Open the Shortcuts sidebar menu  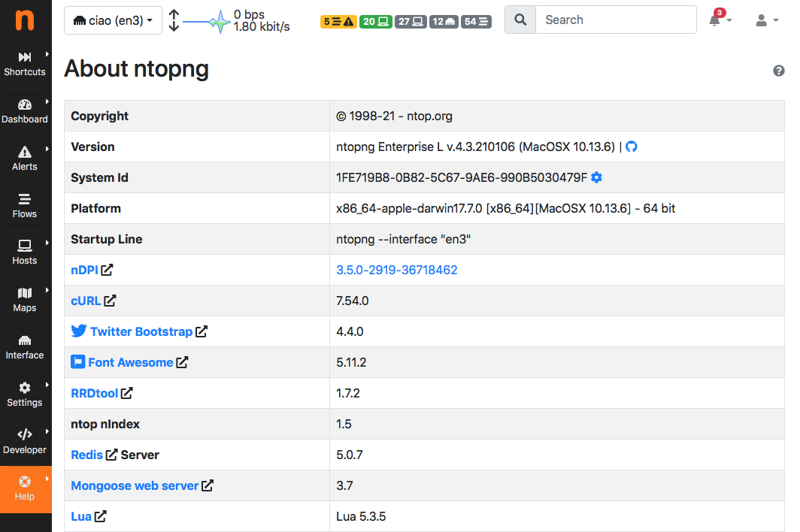pos(26,65)
